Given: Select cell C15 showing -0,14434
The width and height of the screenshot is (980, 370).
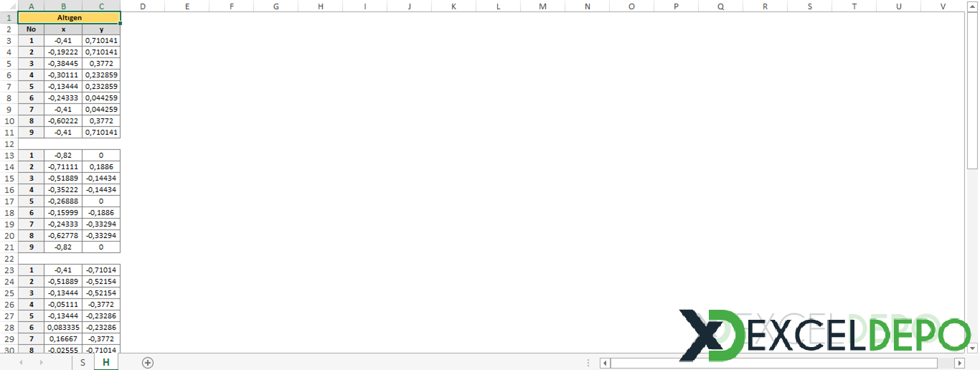Looking at the screenshot, I should coord(101,178).
